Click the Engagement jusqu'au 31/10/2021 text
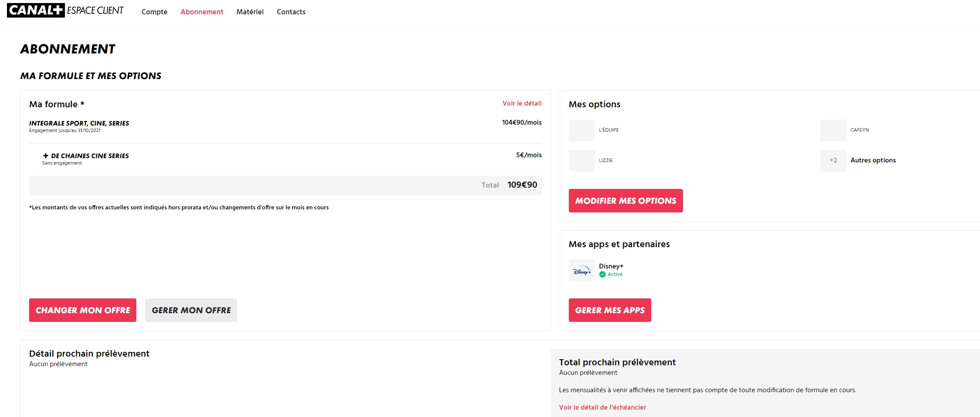The height and width of the screenshot is (417, 980). 65,130
